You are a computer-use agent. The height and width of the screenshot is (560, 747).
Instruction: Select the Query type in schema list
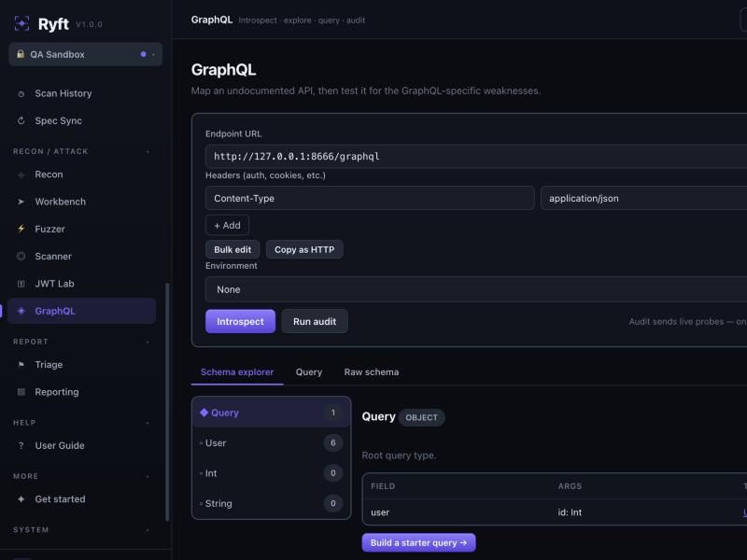[271, 413]
